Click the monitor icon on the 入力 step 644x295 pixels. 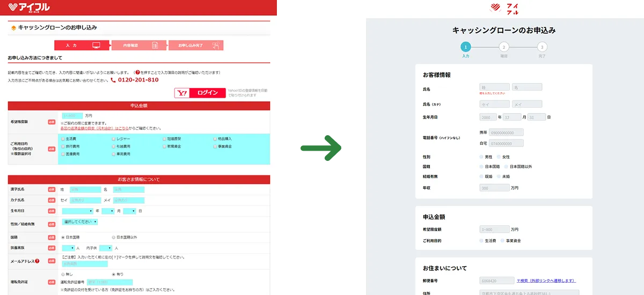(x=97, y=46)
